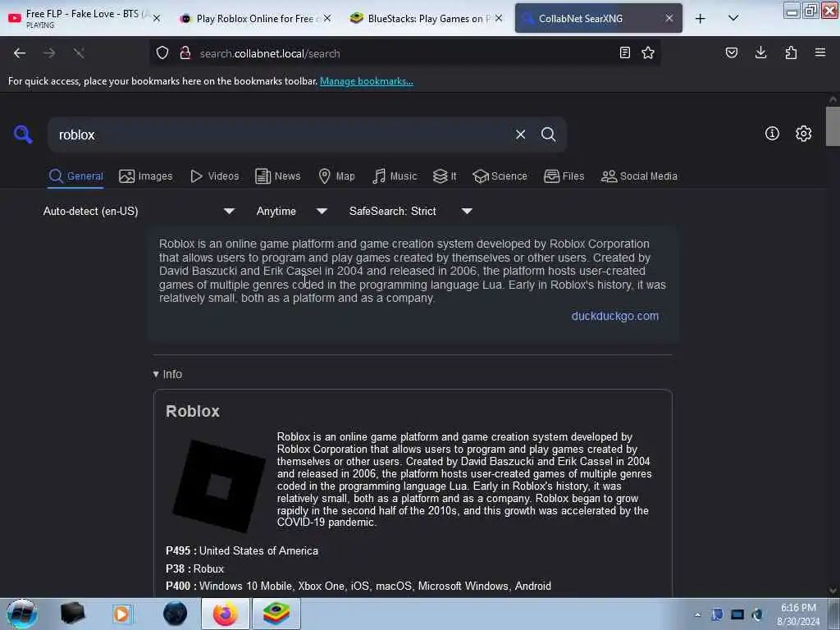
Task: Click the SearXNG magnifier logo
Action: coord(23,134)
